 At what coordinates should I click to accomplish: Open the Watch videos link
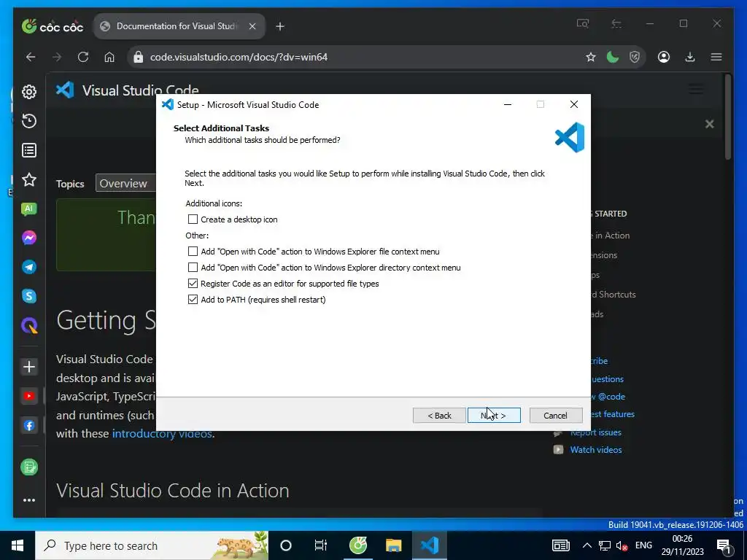[x=595, y=449]
